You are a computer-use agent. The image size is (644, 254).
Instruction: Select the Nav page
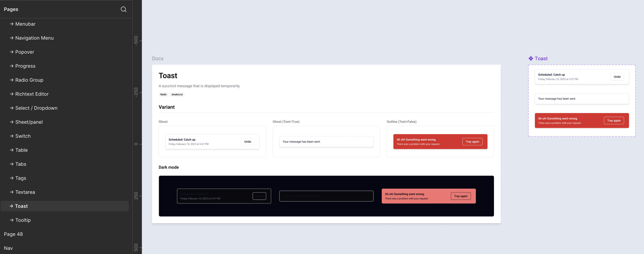(x=8, y=248)
